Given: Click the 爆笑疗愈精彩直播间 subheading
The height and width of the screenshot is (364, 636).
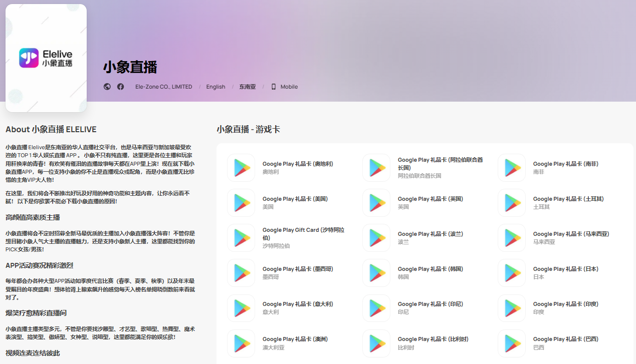Looking at the screenshot, I should pyautogui.click(x=36, y=313).
